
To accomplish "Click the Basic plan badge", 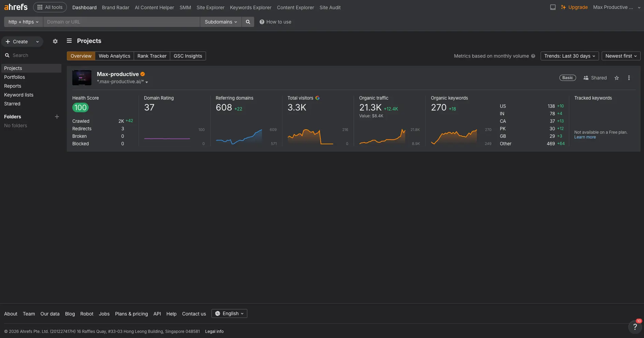I will pyautogui.click(x=568, y=78).
